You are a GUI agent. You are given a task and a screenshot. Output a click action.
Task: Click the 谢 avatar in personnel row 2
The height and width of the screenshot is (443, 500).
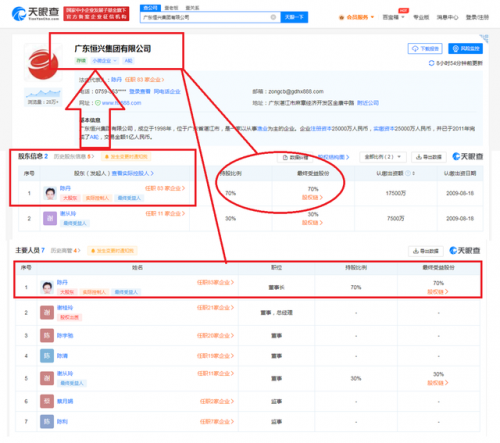(x=47, y=312)
